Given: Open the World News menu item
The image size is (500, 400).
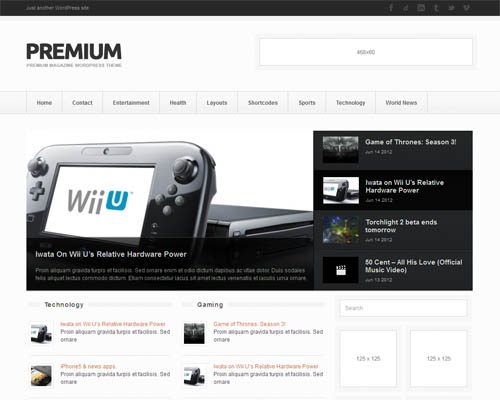Looking at the screenshot, I should (401, 103).
